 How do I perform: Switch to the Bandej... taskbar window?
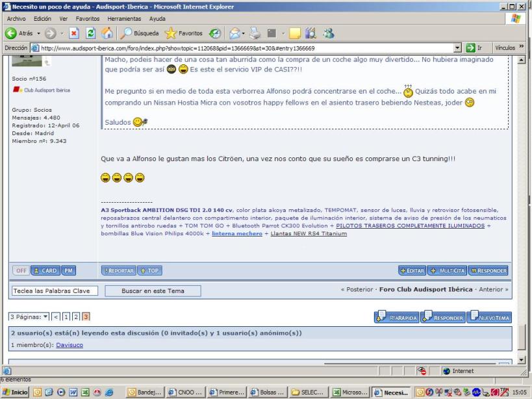pos(146,393)
